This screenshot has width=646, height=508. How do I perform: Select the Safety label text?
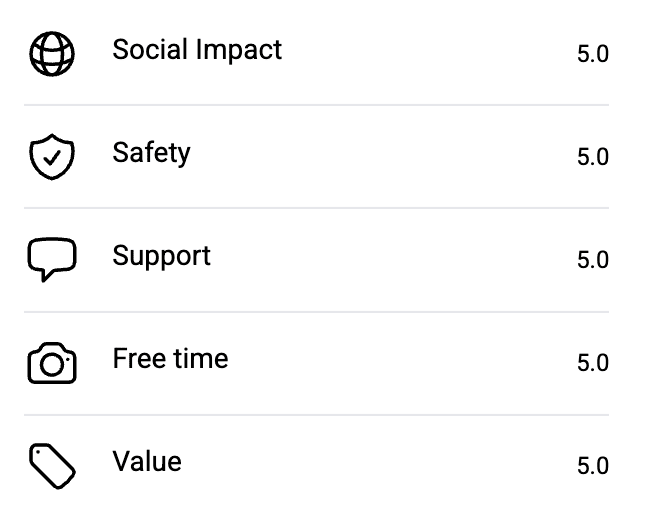click(151, 153)
